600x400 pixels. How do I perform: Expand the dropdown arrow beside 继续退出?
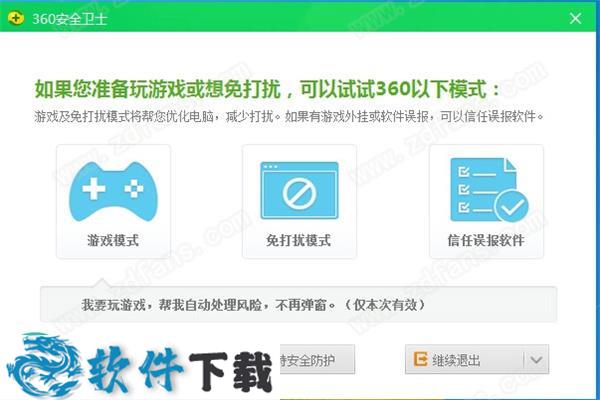536,359
